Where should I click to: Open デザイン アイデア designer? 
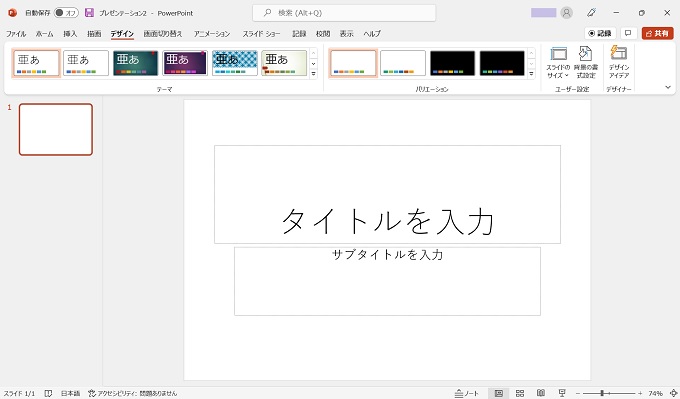(x=619, y=62)
